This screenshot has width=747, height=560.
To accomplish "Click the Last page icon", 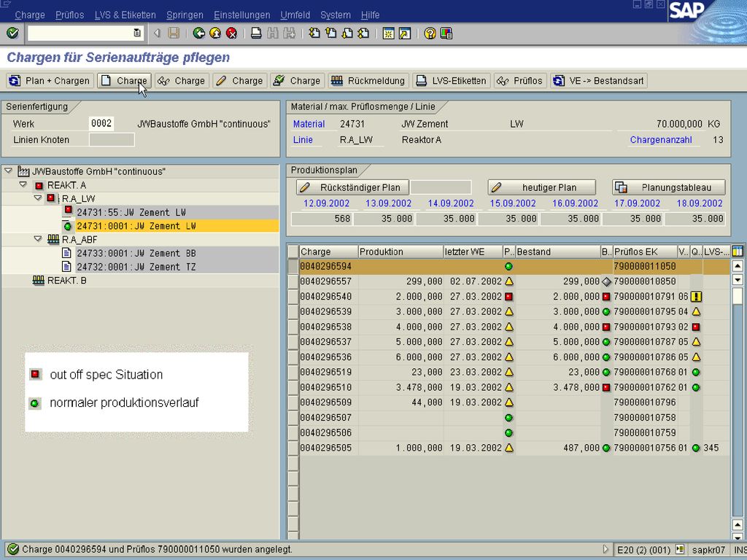I will tap(363, 34).
